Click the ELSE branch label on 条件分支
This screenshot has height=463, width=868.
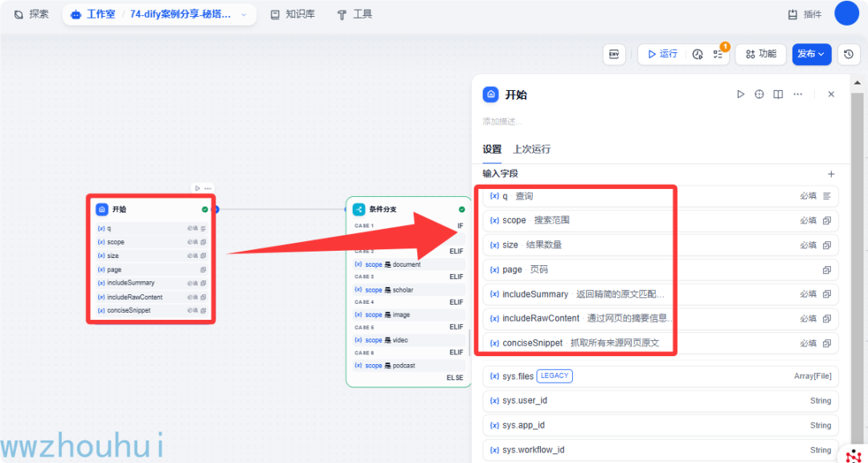click(x=455, y=378)
